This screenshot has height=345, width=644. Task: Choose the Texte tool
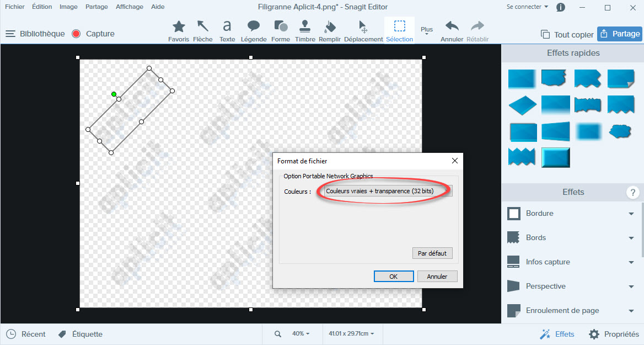click(x=227, y=31)
